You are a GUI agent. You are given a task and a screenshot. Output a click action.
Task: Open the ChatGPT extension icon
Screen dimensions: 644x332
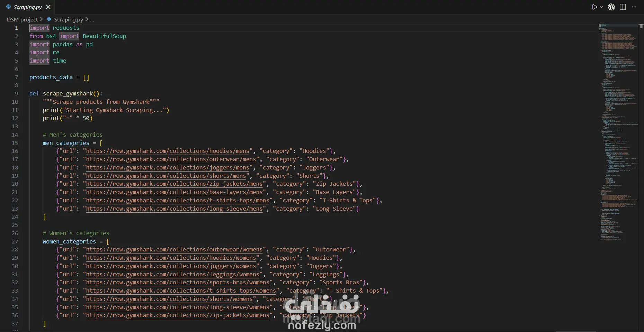pyautogui.click(x=611, y=7)
